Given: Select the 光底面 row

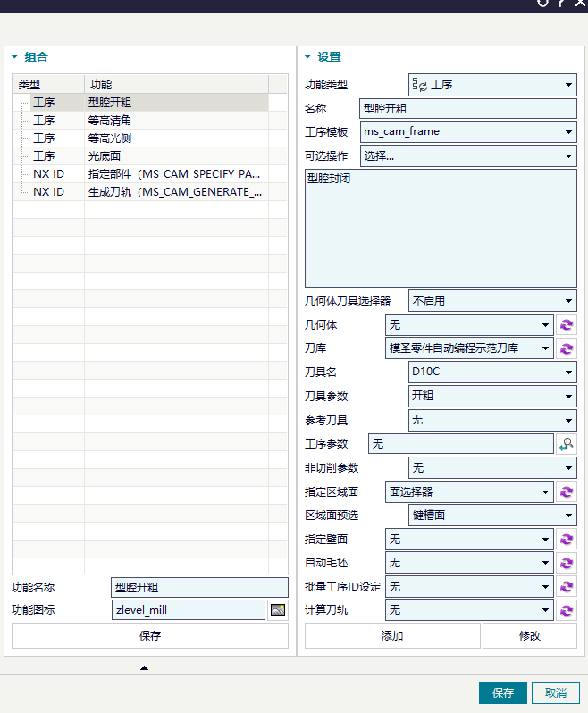Looking at the screenshot, I should pos(150,156).
